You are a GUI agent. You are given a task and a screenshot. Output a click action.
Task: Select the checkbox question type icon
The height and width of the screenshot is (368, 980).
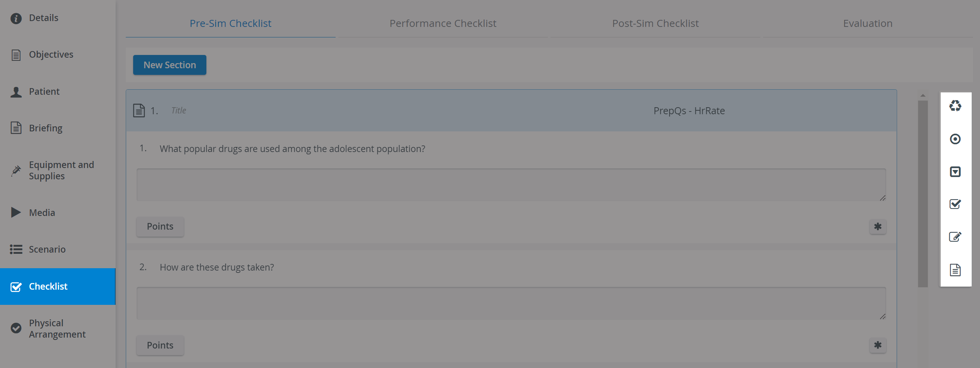point(955,204)
